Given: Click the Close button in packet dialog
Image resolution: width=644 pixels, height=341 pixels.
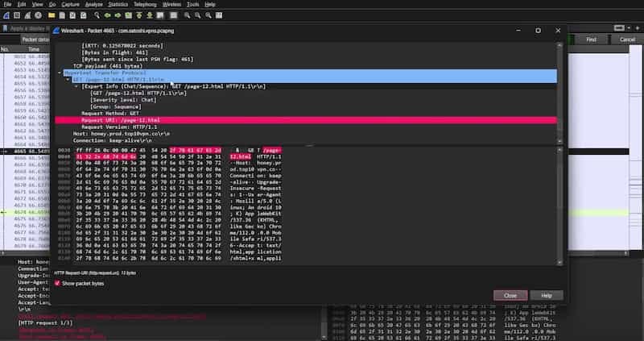Looking at the screenshot, I should [x=510, y=295].
